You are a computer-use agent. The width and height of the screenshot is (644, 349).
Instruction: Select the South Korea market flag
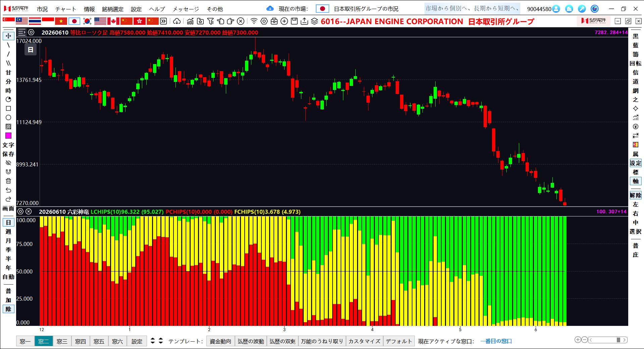[x=87, y=21]
